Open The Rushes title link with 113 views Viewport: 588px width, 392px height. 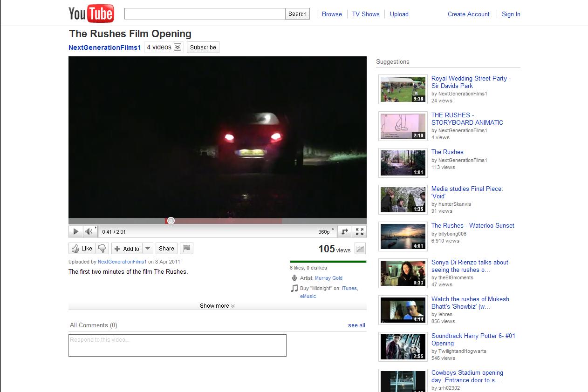click(447, 152)
